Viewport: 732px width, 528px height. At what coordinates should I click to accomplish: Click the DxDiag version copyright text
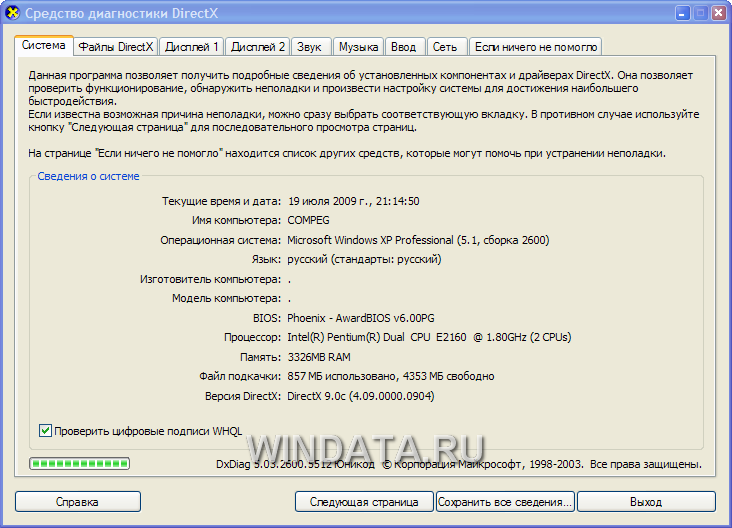point(459,465)
